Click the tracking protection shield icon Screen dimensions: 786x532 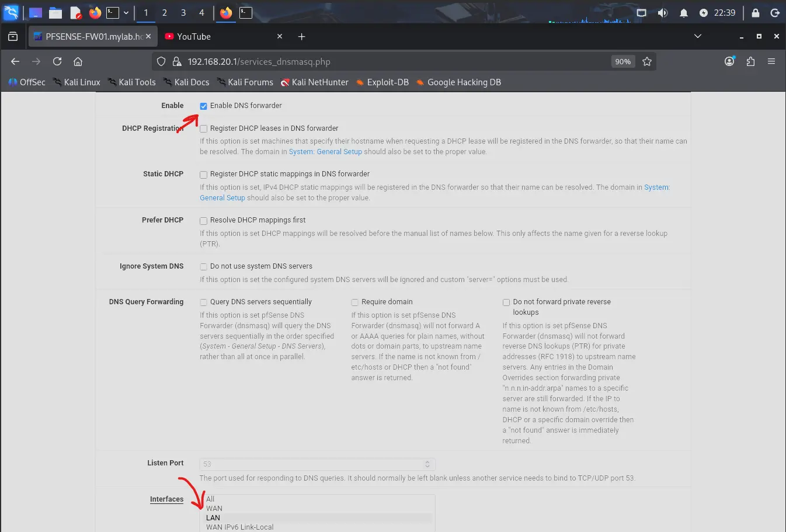(x=162, y=61)
